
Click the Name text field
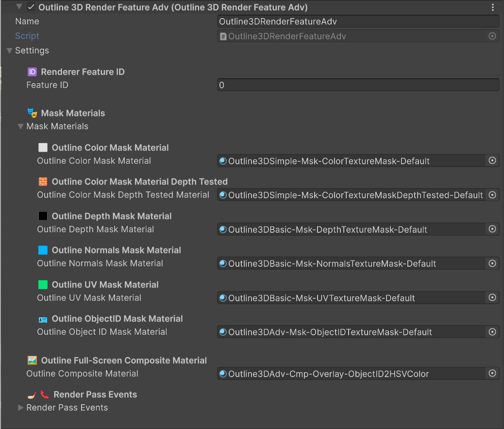(x=358, y=21)
